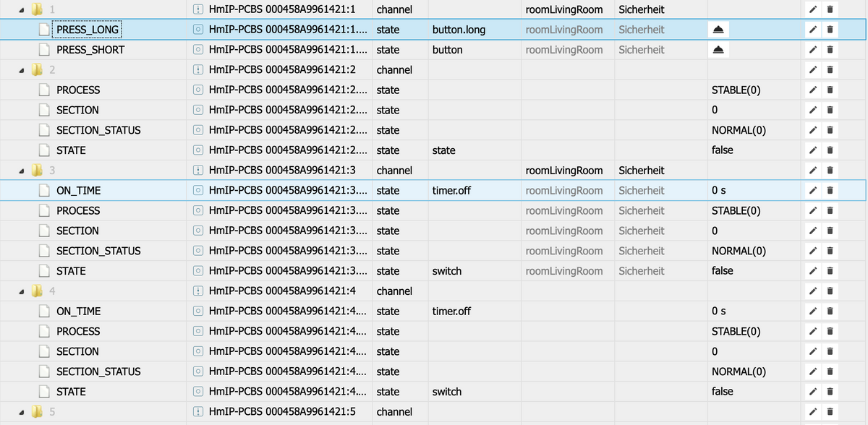
Task: Delete channel 3's ON_TIME state via its trash icon
Action: [830, 191]
